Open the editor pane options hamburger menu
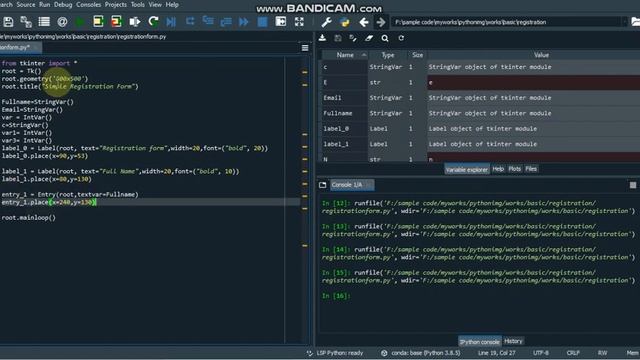 [305, 48]
